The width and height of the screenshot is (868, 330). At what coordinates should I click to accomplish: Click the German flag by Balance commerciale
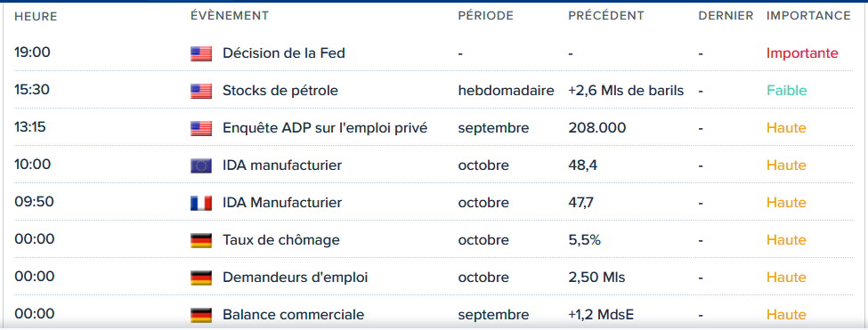[201, 315]
